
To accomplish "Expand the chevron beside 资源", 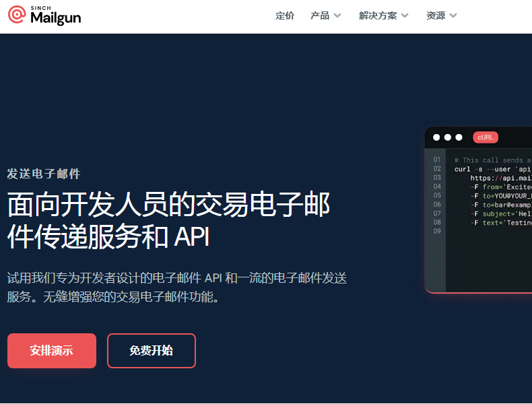I will pyautogui.click(x=453, y=15).
